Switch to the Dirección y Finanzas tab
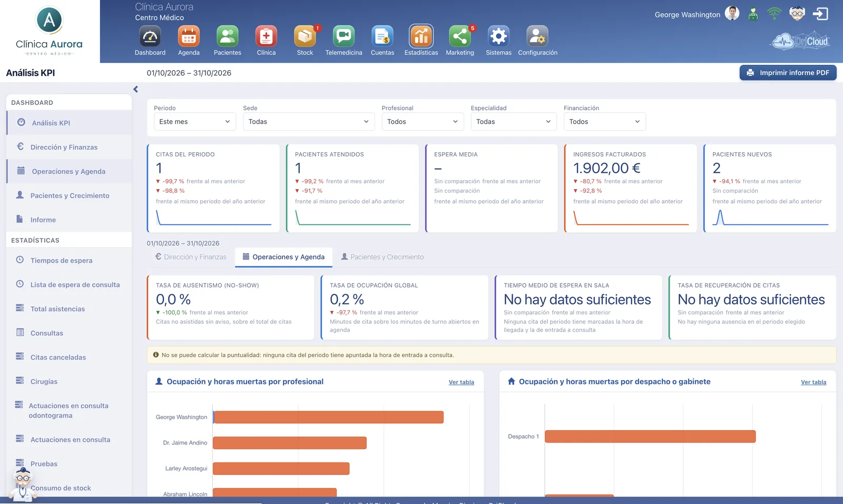 coord(191,257)
